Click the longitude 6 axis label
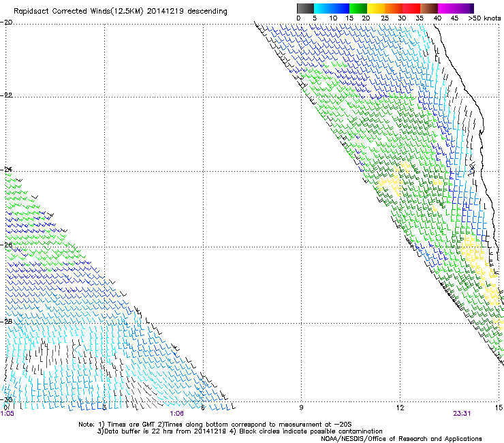The image size is (504, 443). click(x=202, y=408)
